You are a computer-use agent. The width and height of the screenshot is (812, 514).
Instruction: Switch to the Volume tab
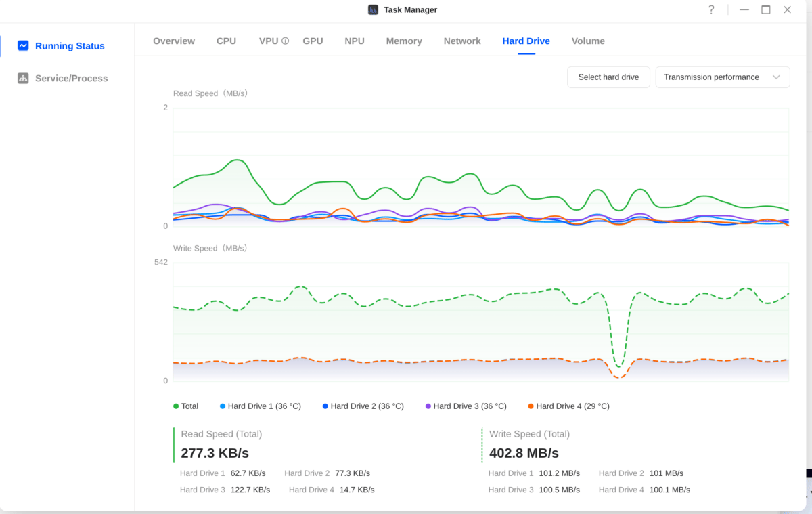(587, 41)
